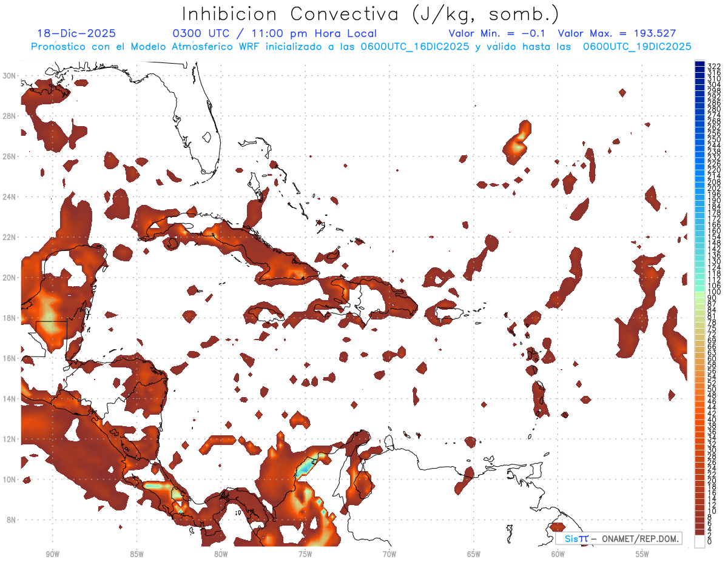Click the '196' value on the color legend
Image resolution: width=728 pixels, height=562 pixels.
(714, 195)
